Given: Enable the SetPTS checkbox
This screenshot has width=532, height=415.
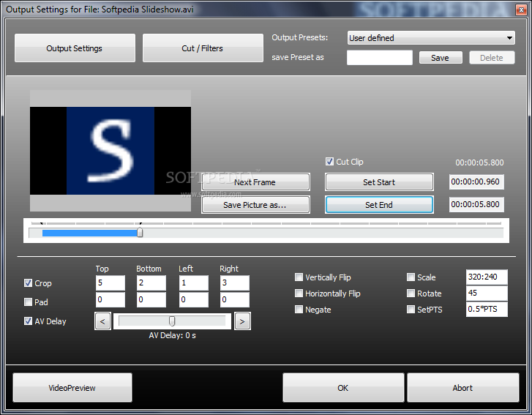Looking at the screenshot, I should pos(411,310).
